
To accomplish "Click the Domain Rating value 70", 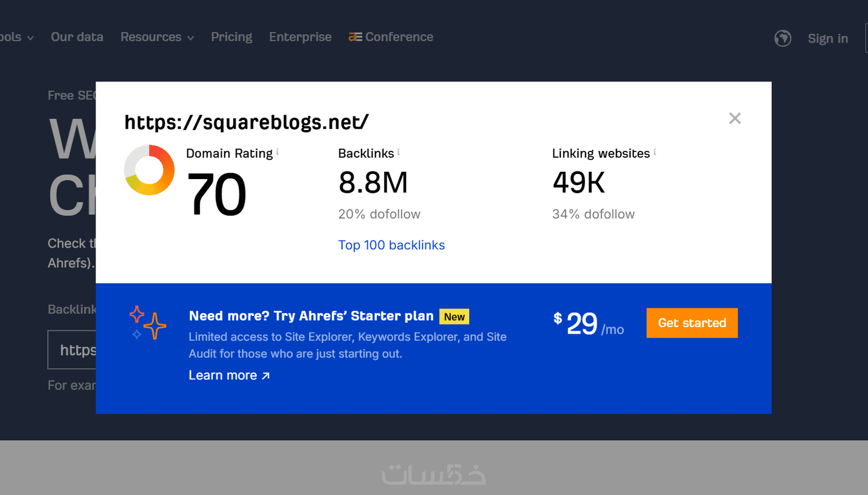I will point(216,194).
